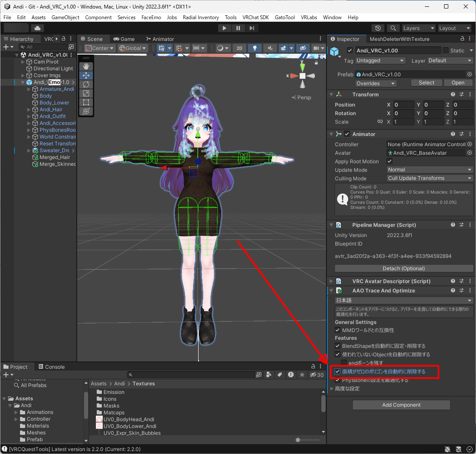Switch the Scene view to 2D mode
Screen dimensions: 476x454
tap(239, 48)
